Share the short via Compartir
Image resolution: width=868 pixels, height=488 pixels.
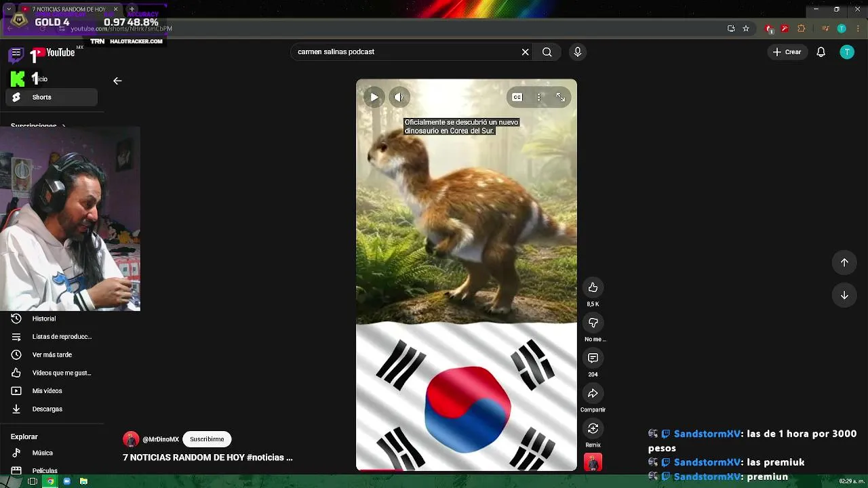[593, 393]
